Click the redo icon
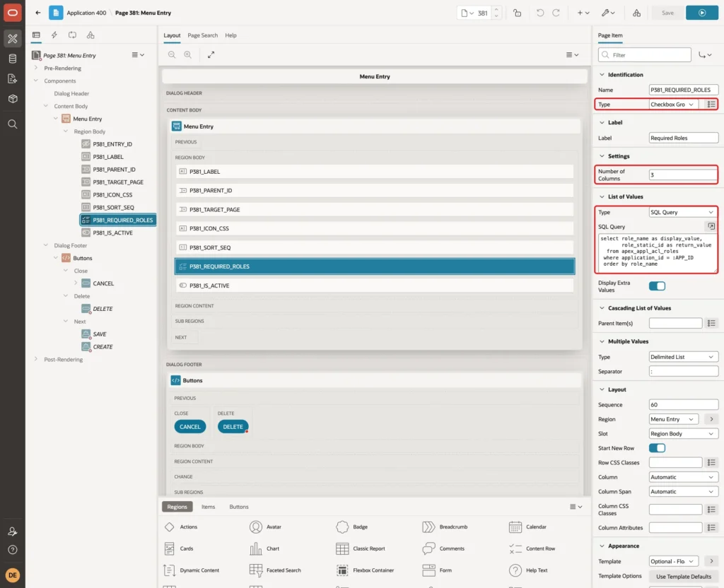Screen dimensions: 724x588 click(x=556, y=13)
